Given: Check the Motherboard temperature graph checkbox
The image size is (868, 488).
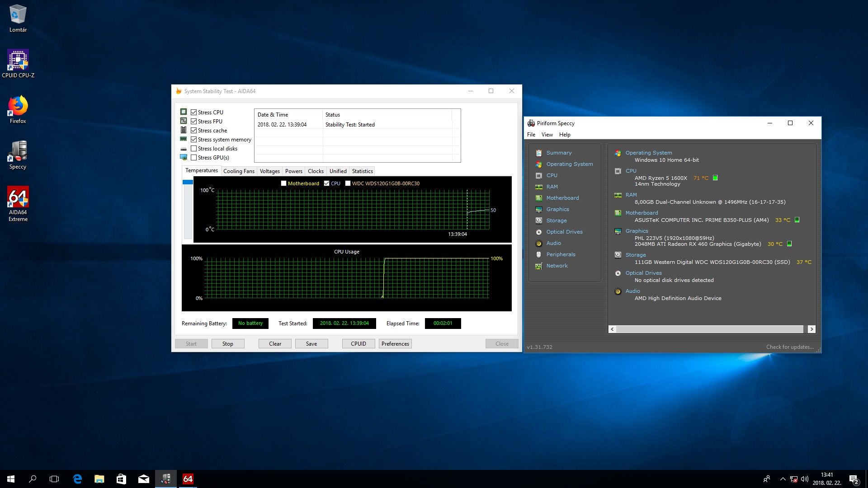Looking at the screenshot, I should [x=283, y=183].
